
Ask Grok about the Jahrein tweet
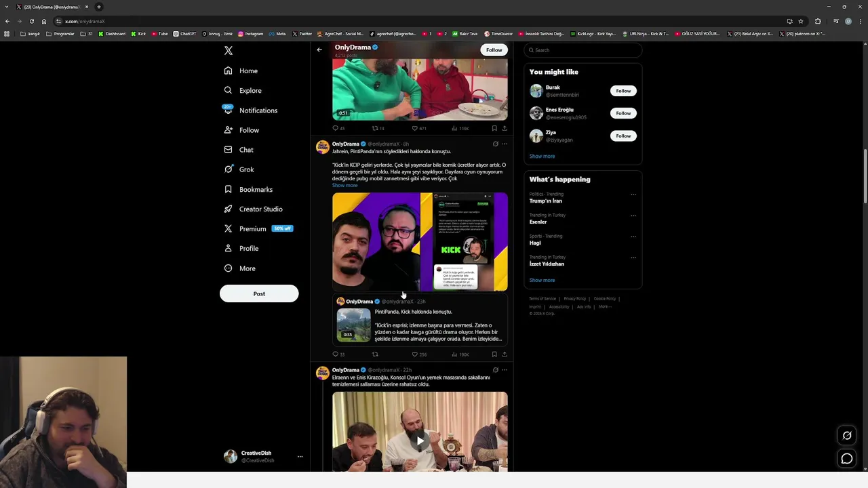coord(496,144)
